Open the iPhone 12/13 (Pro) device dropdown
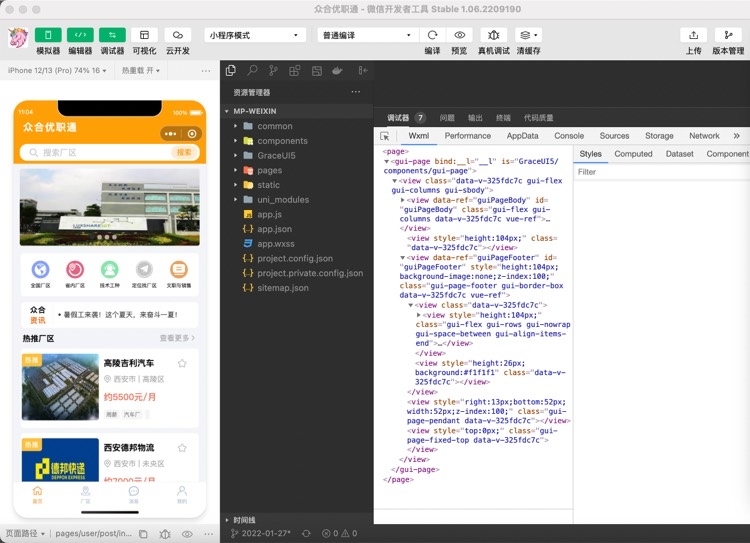This screenshot has width=750, height=543. pos(57,70)
